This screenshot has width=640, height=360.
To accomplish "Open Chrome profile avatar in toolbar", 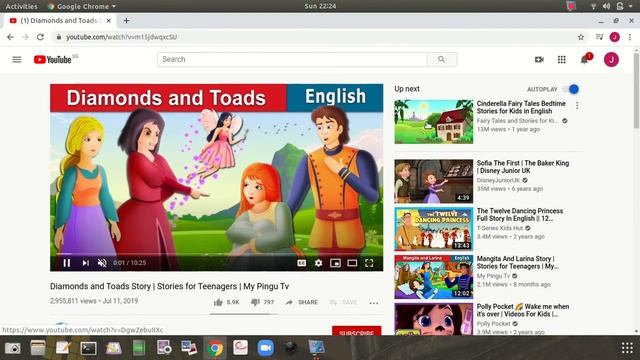I will click(615, 37).
